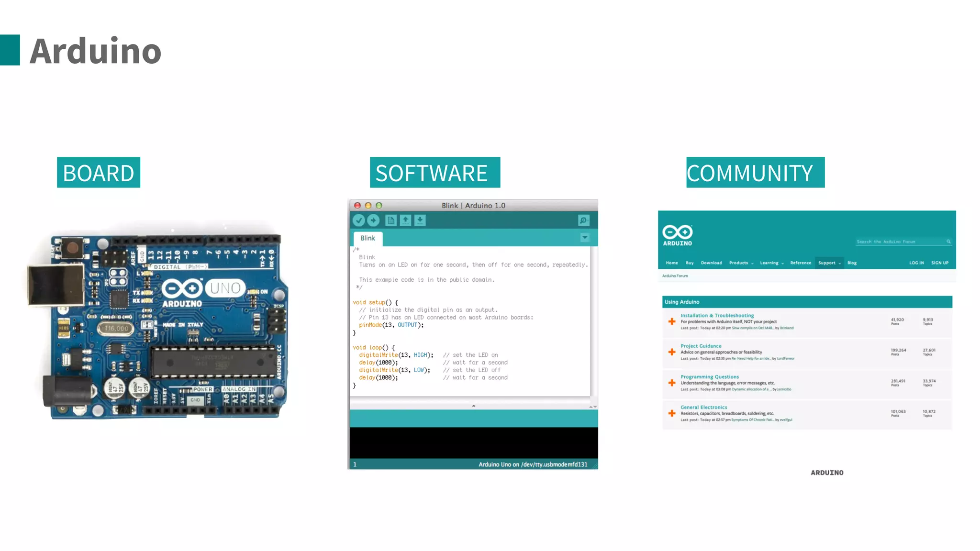Image resolution: width=980 pixels, height=551 pixels.
Task: Open the Project Guidance forum link
Action: click(701, 346)
